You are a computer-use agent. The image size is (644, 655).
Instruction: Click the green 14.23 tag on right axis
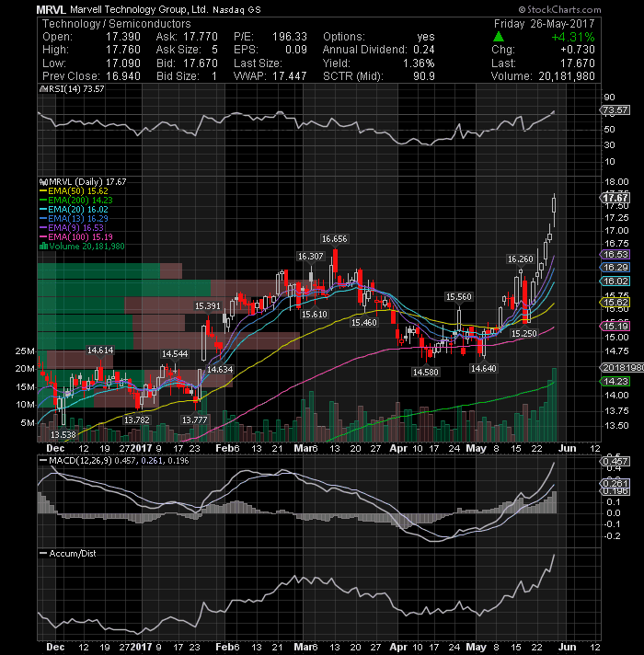click(x=615, y=382)
